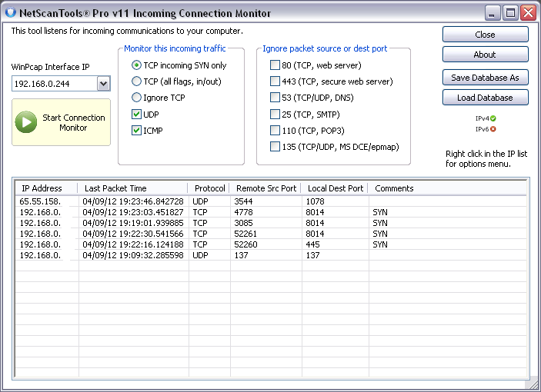
Task: Click the Remote Src Port column header
Action: pos(265,188)
